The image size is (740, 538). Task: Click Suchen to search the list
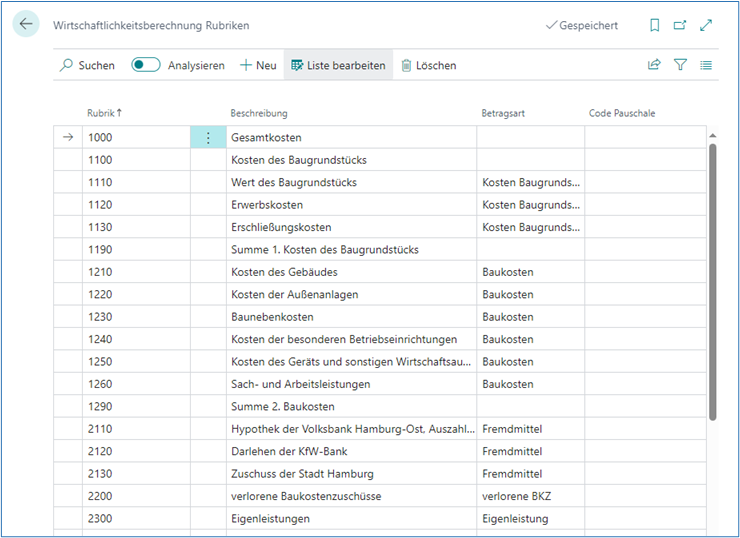[87, 65]
